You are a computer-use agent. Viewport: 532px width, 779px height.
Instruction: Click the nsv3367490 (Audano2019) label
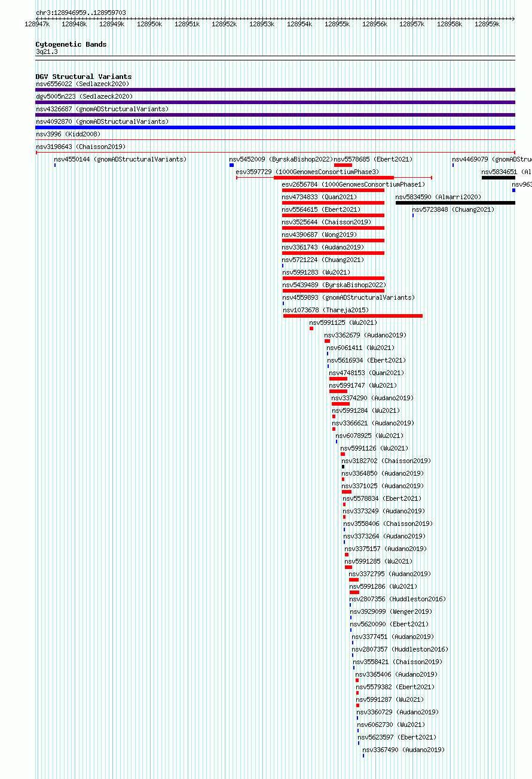(403, 750)
